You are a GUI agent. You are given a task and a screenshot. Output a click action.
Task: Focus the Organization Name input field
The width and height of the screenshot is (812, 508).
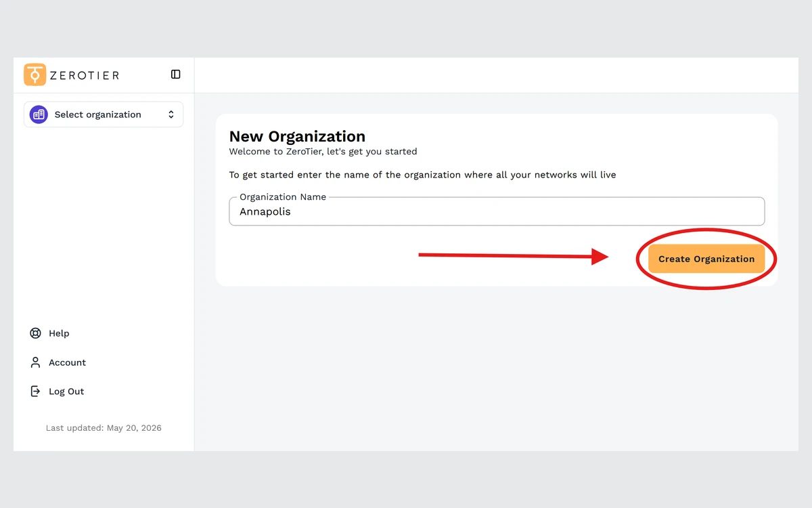point(497,211)
